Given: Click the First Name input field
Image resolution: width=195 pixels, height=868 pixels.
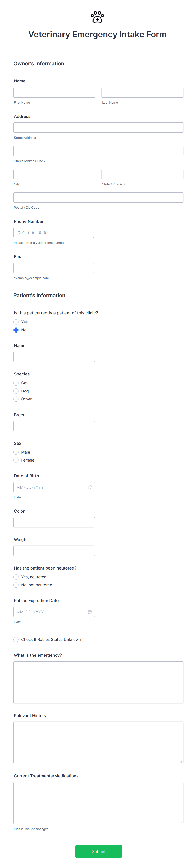Looking at the screenshot, I should click(x=54, y=92).
